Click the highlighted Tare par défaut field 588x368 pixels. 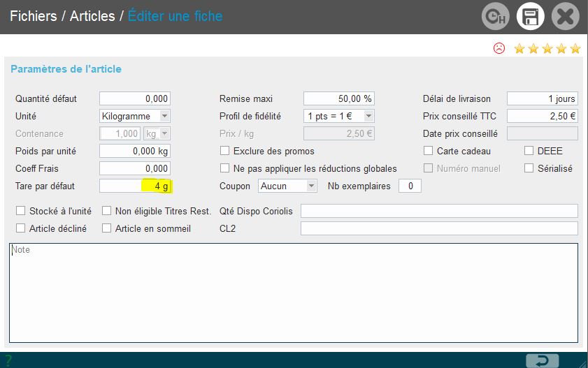pos(135,186)
